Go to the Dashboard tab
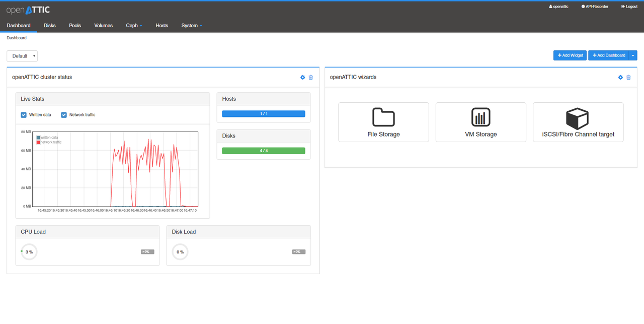 pyautogui.click(x=19, y=26)
